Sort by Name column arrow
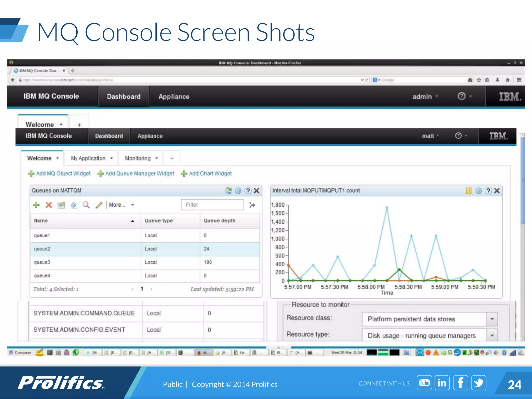Viewport: 532px width, 399px height. point(132,221)
